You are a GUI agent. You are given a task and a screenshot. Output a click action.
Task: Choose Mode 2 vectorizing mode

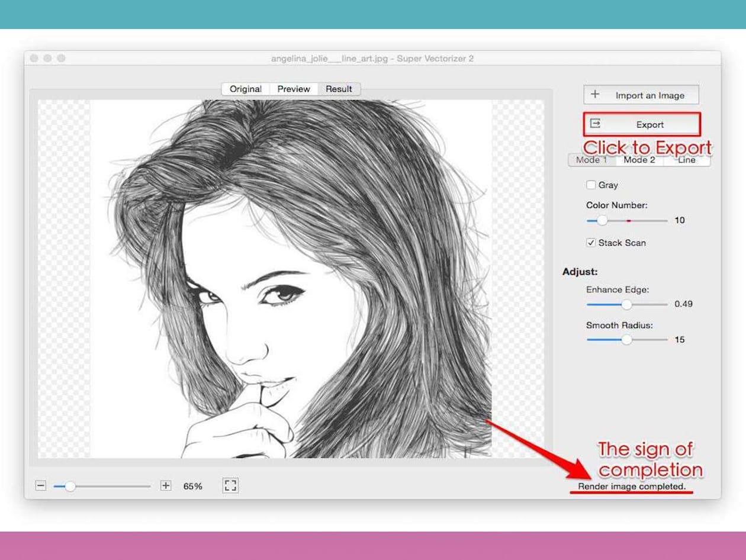click(639, 160)
